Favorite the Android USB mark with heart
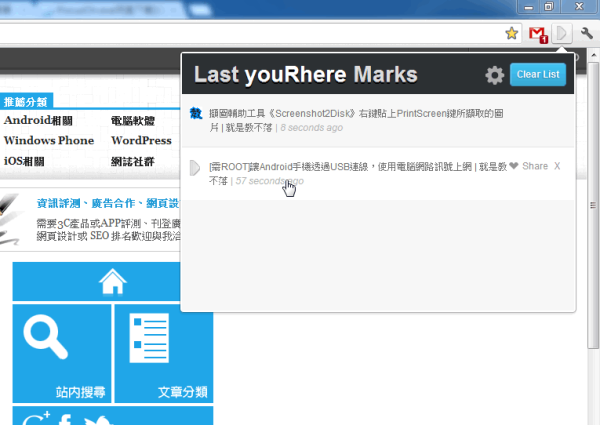Viewport: 600px width, 425px height. tap(514, 166)
